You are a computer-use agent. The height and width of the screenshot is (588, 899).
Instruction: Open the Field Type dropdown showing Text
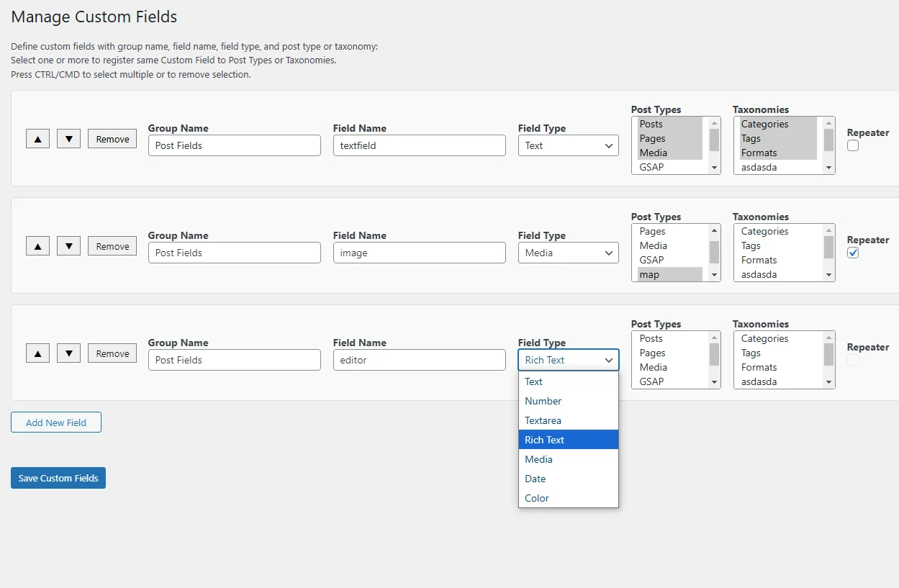tap(568, 145)
